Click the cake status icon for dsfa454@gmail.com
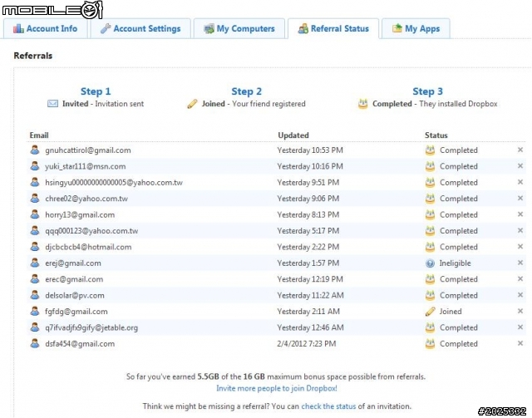This screenshot has width=532, height=418. point(430,344)
